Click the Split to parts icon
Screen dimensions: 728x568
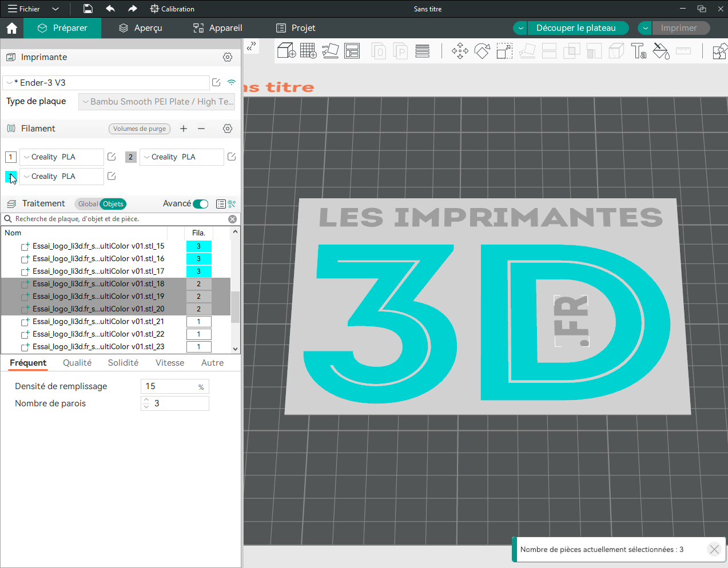pos(400,51)
